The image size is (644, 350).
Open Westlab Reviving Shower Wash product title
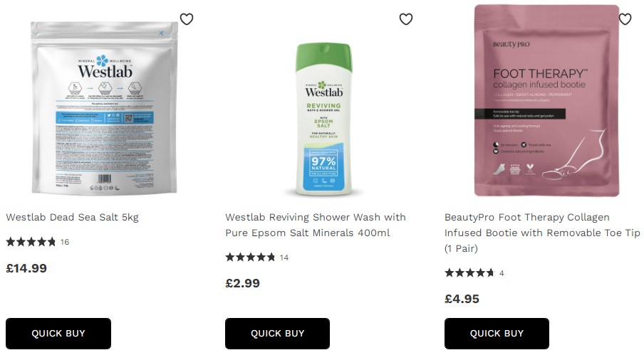(316, 225)
